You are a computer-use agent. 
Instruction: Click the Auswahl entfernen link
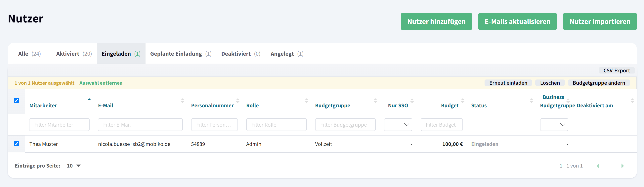(x=101, y=83)
